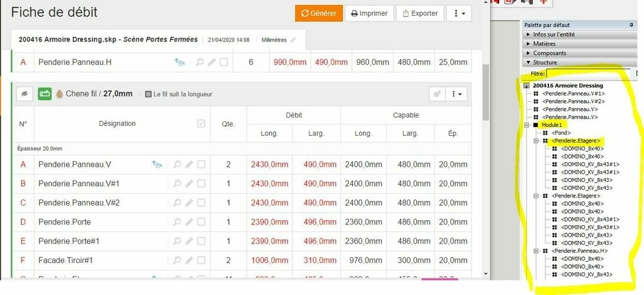644x295 pixels.
Task: Click the orientation icon on Penderie.Panneau.H row
Action: click(x=179, y=62)
